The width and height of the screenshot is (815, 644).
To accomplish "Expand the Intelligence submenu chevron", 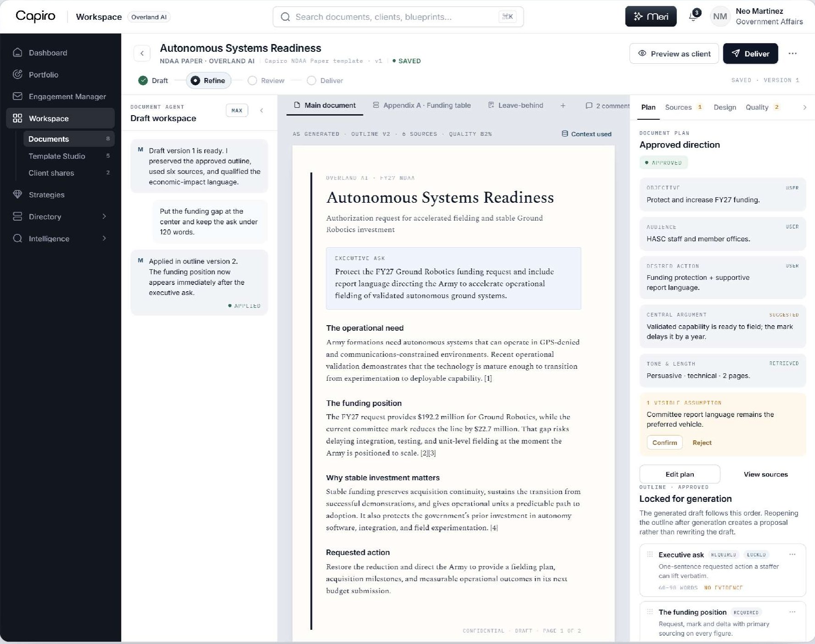I will 104,238.
